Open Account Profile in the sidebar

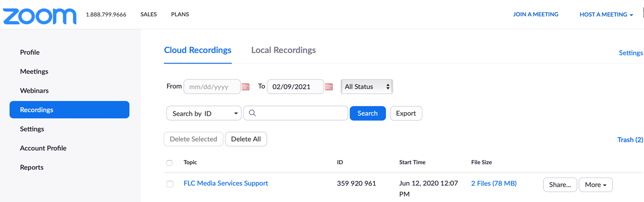point(43,148)
